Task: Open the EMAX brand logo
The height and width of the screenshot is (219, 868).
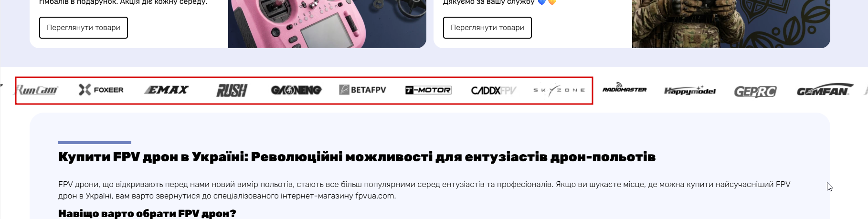Action: coord(167,90)
